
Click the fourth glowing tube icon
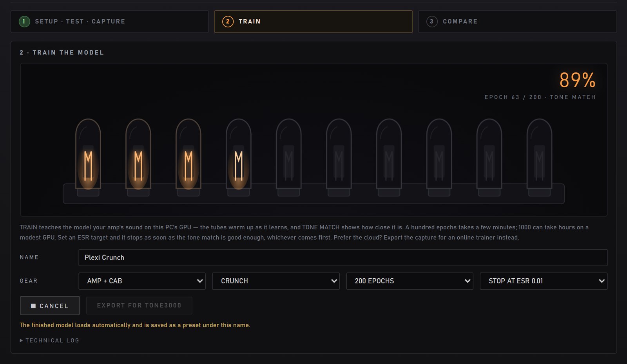coord(239,157)
